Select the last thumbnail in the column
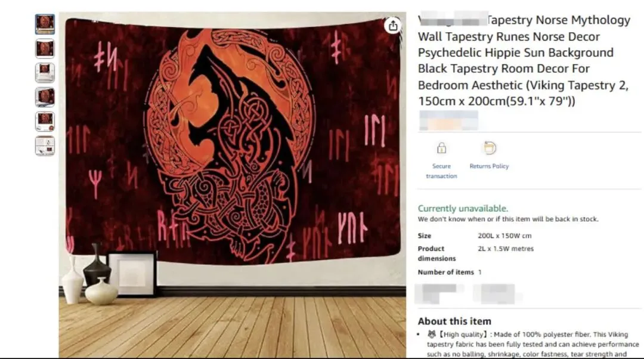This screenshot has height=359, width=644. [x=45, y=146]
